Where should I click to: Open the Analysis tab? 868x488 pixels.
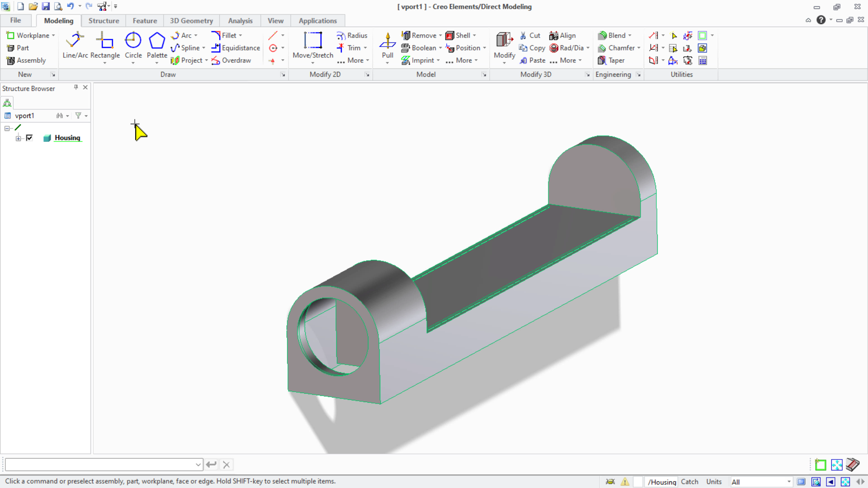240,21
